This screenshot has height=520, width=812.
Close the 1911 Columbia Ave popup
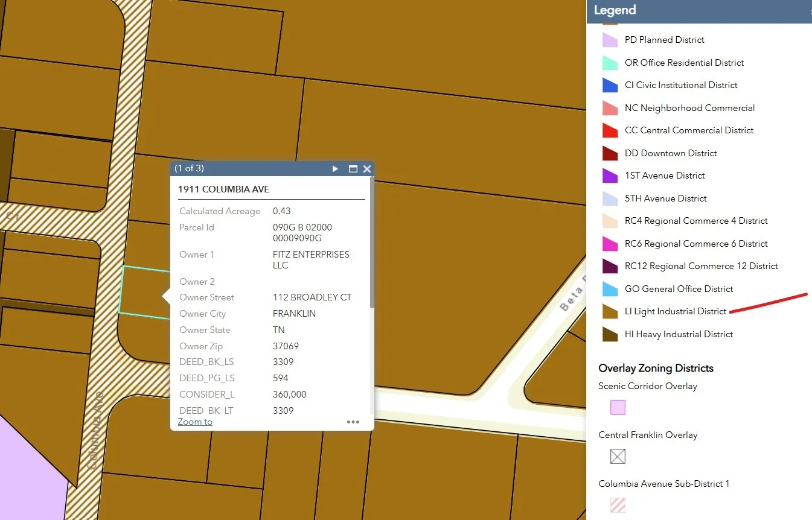[366, 169]
